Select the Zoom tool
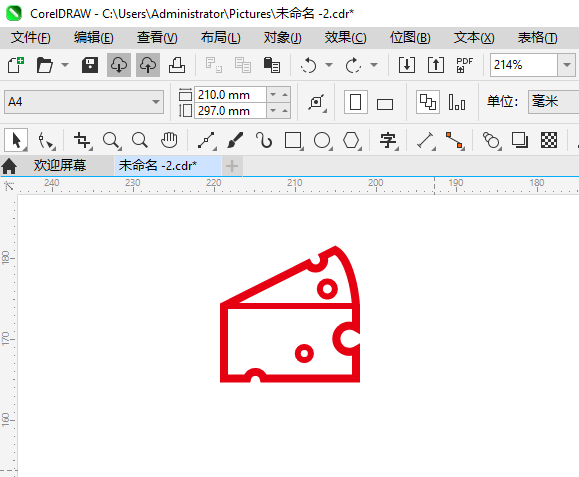This screenshot has width=579, height=477. coord(111,141)
